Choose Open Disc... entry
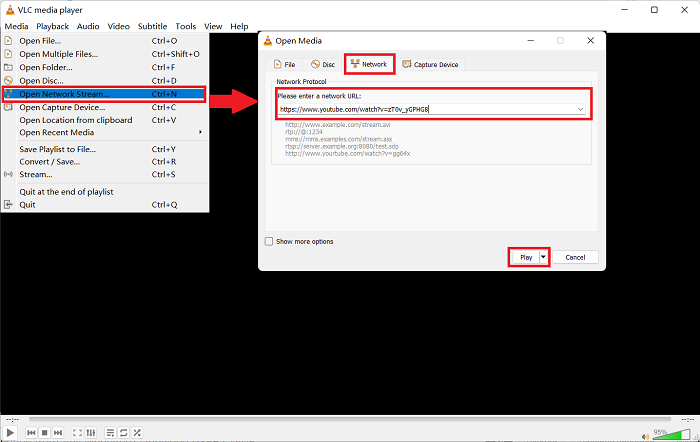 tap(104, 81)
